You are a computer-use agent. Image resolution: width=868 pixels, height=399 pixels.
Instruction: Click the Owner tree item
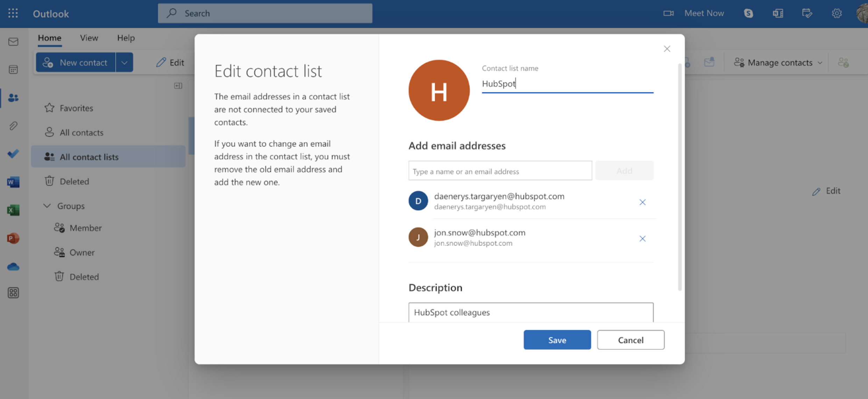coord(81,251)
